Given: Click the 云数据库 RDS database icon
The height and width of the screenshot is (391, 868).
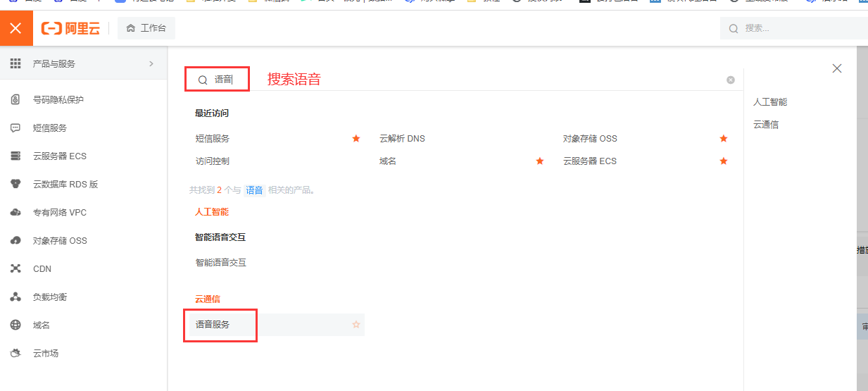Looking at the screenshot, I should [15, 185].
